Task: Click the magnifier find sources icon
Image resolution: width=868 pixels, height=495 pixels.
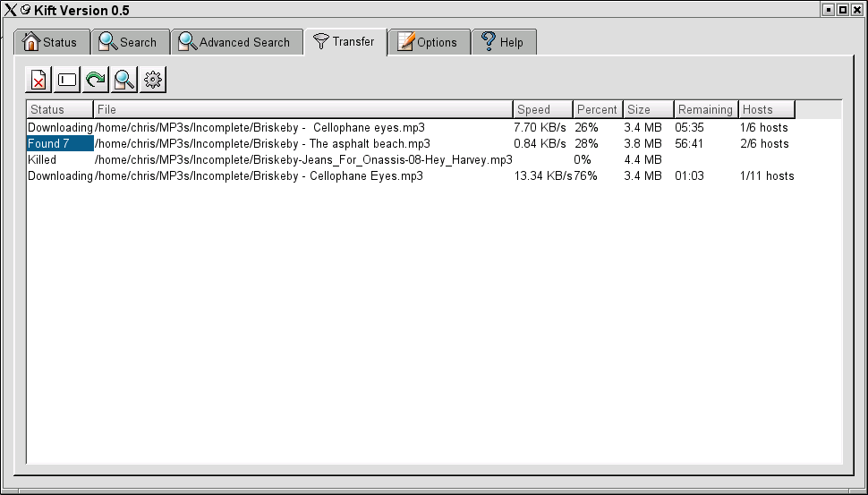Action: point(124,80)
